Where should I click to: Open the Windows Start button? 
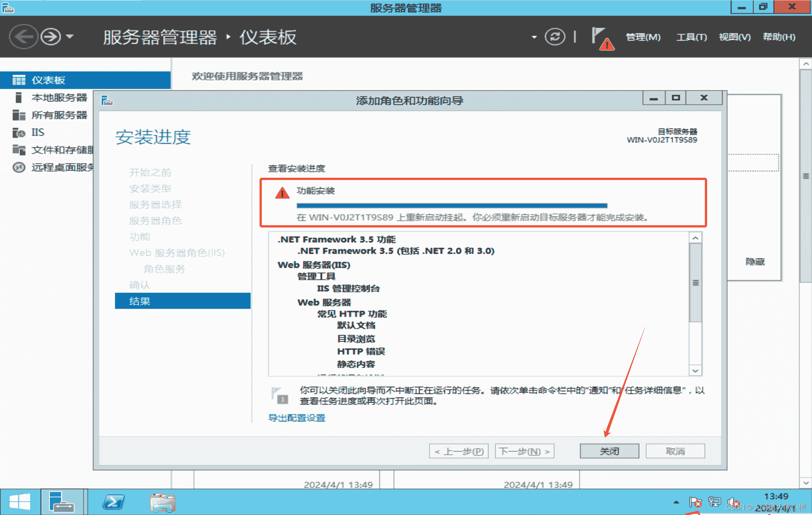(21, 501)
